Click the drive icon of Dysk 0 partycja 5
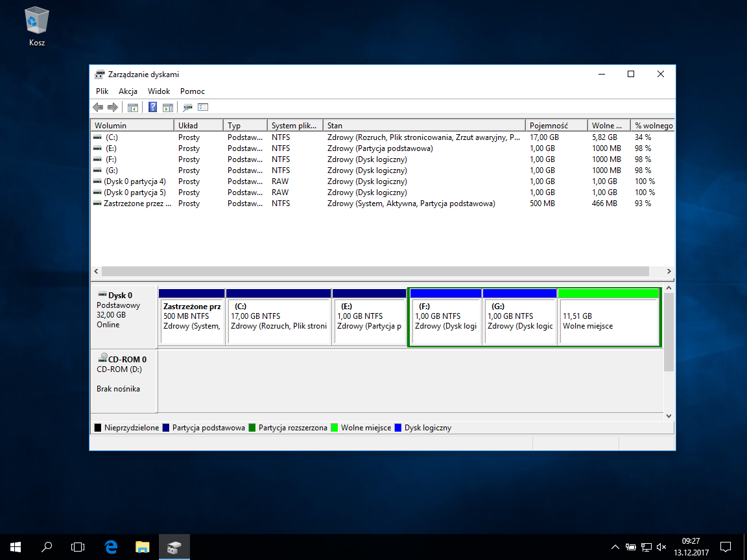747x560 pixels. click(98, 192)
